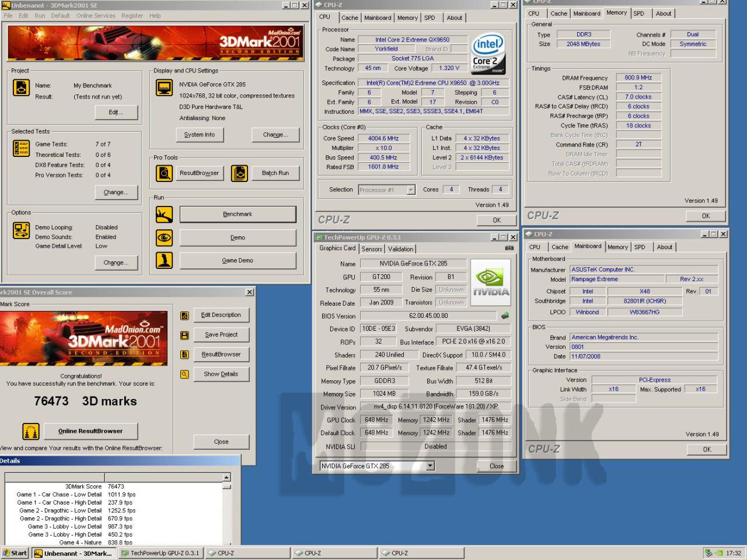Click the NVIDIA logo in GPU-Z

490,282
